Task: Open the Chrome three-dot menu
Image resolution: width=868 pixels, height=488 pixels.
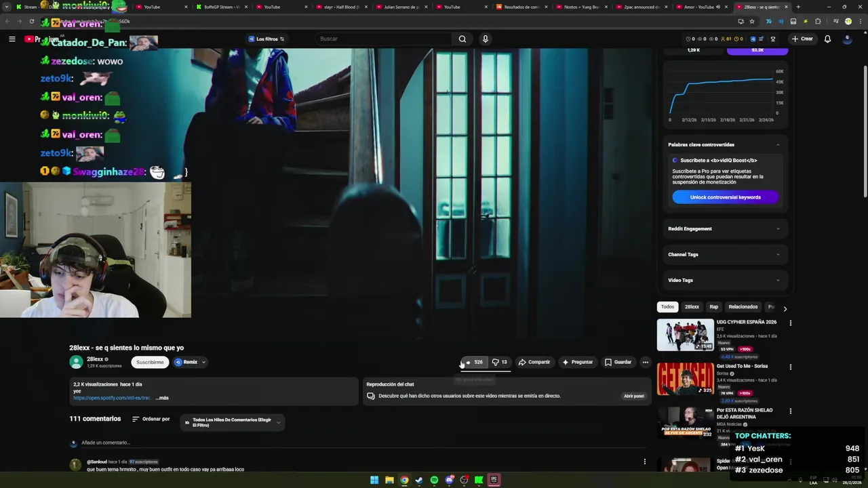Action: pos(859,21)
